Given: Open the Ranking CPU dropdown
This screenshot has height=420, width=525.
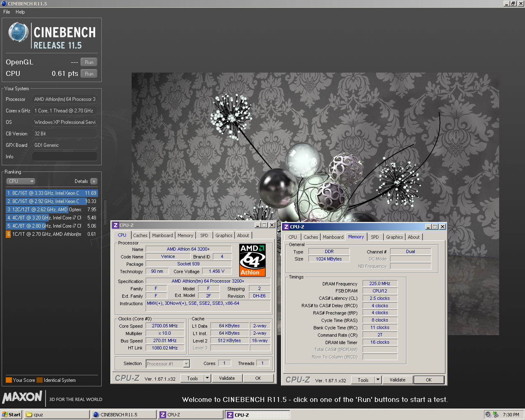Looking at the screenshot, I should (x=21, y=181).
